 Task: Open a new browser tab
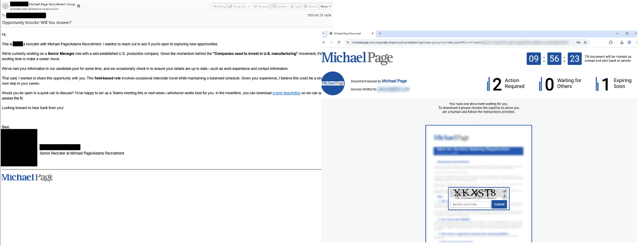[380, 34]
